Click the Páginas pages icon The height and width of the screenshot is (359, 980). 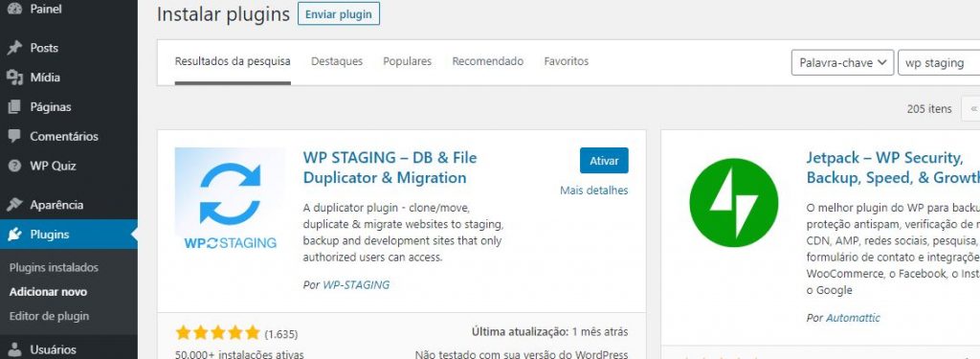pos(14,107)
